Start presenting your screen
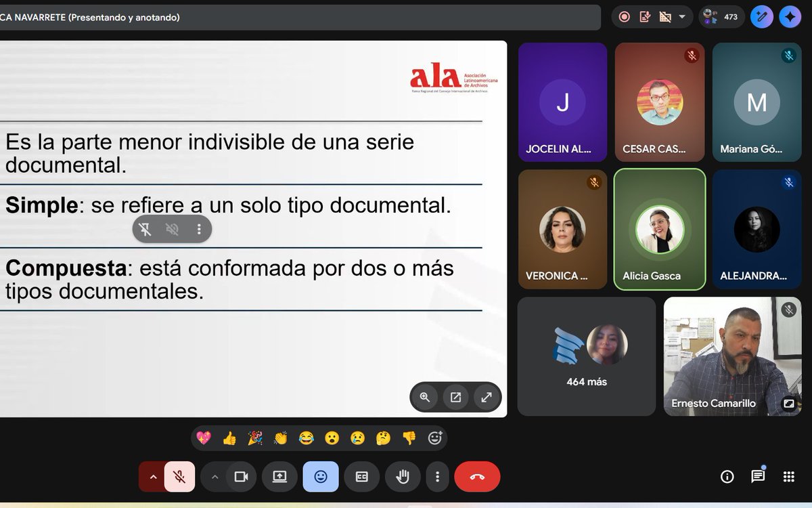 tap(279, 477)
